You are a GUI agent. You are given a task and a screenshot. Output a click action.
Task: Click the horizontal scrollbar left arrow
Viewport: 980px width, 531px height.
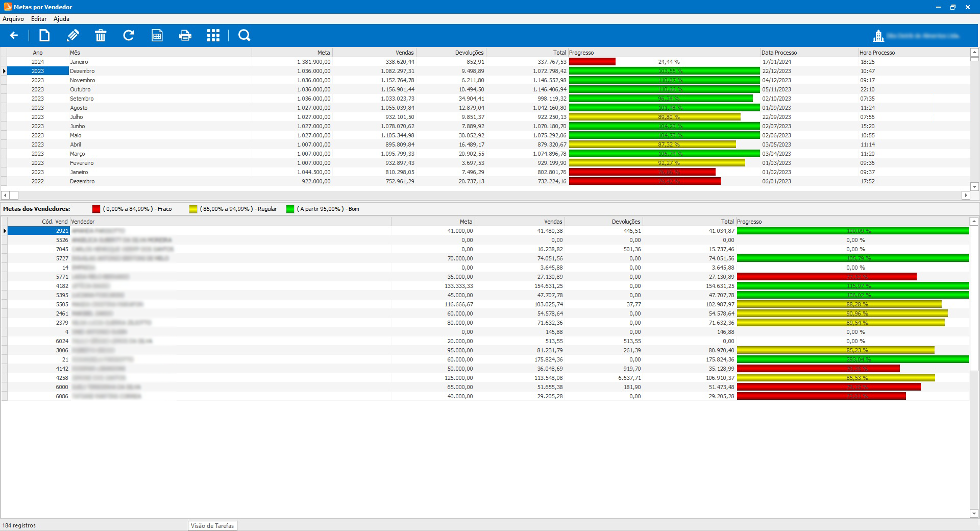coord(5,195)
